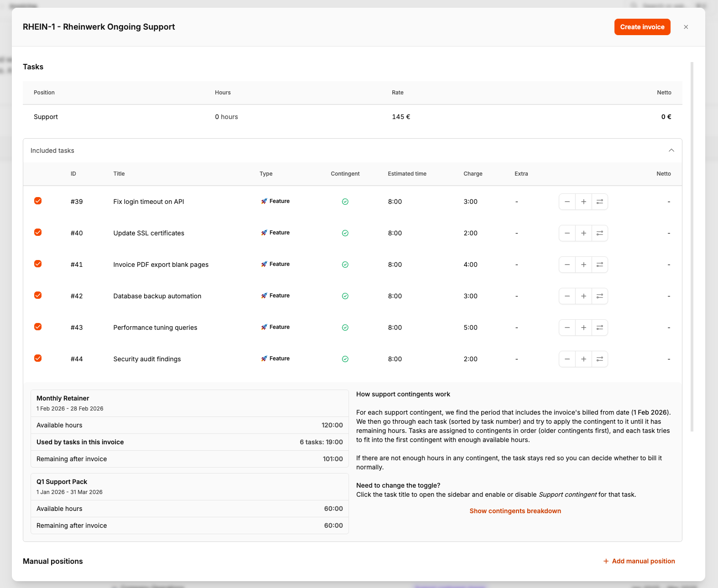Collapse the Included tasks section
Screen dimensions: 718x588
tap(671, 151)
